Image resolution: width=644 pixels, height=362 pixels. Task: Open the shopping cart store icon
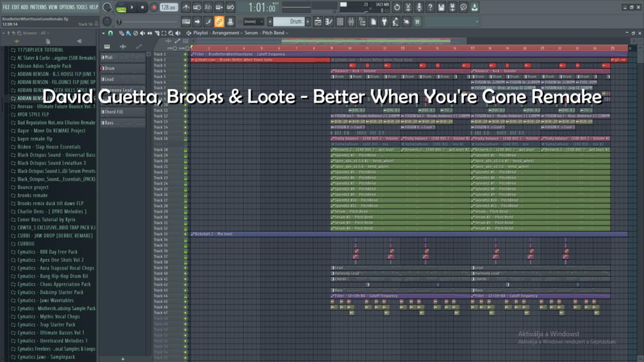417,22
